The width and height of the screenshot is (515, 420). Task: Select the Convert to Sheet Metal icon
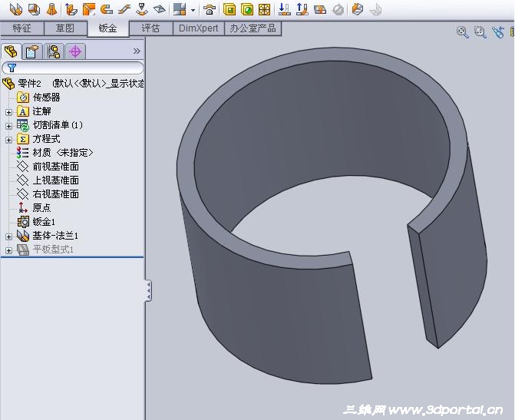click(34, 9)
